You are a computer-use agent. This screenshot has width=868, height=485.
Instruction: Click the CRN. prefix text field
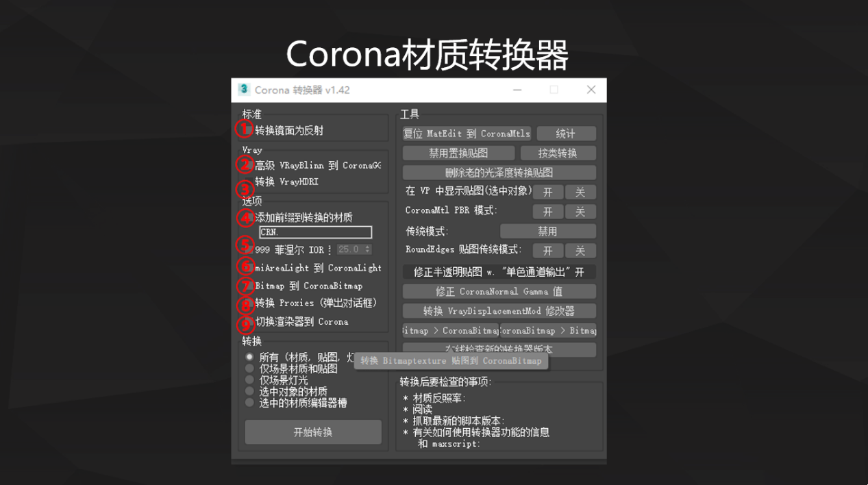[316, 232]
